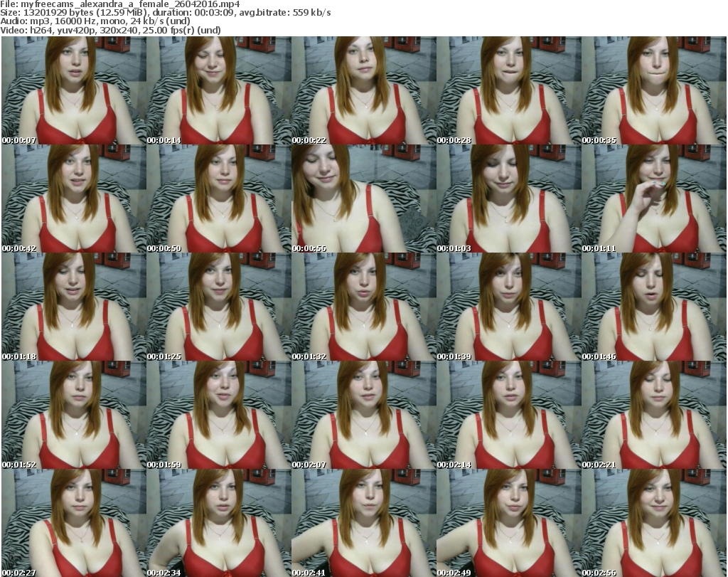Select the thumbnail stamped 00:02:21
The height and width of the screenshot is (577, 728).
654,415
